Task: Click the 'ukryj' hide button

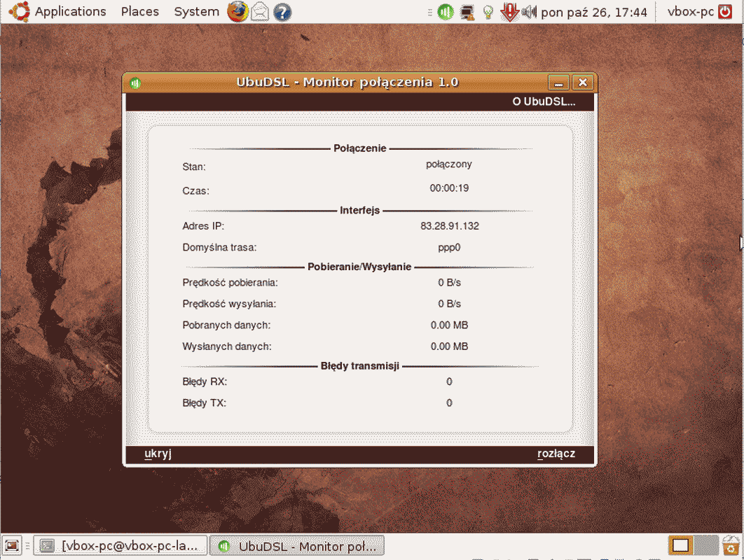Action: pyautogui.click(x=158, y=454)
